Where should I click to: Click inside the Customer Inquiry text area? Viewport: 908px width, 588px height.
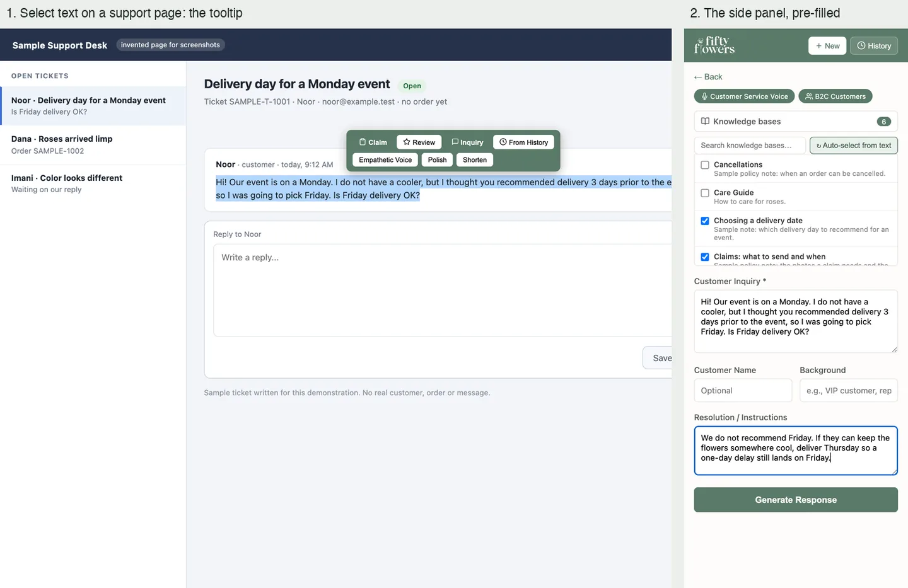coord(796,321)
